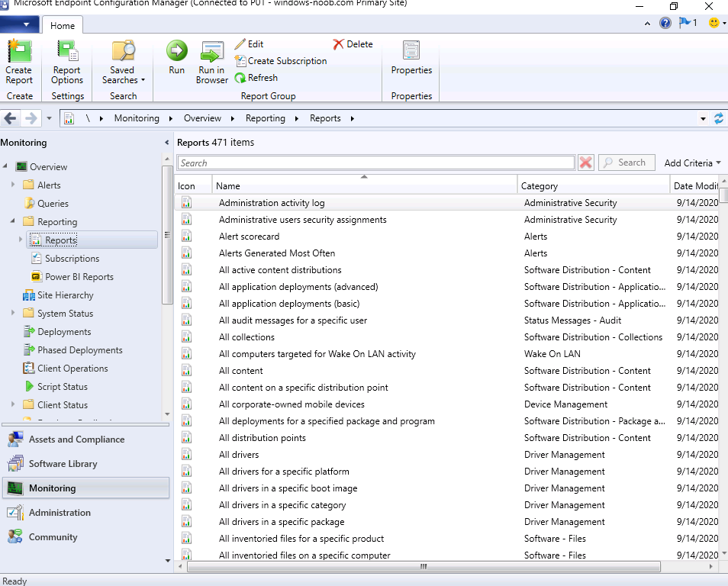The width and height of the screenshot is (728, 586).
Task: Select the Home ribbon tab
Action: tap(63, 25)
